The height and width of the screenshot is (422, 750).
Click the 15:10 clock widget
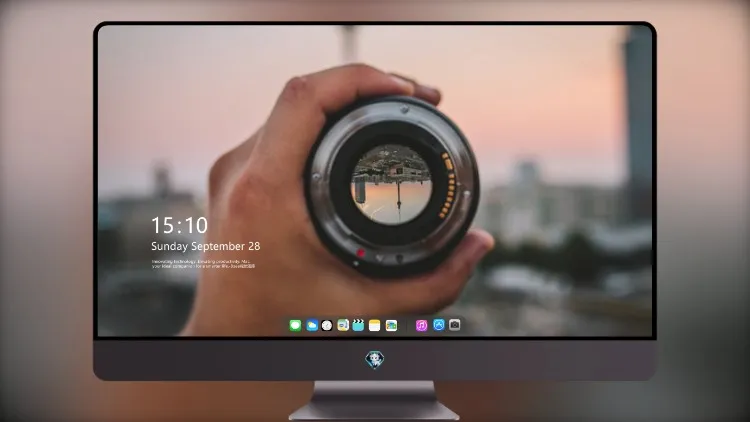click(x=180, y=225)
